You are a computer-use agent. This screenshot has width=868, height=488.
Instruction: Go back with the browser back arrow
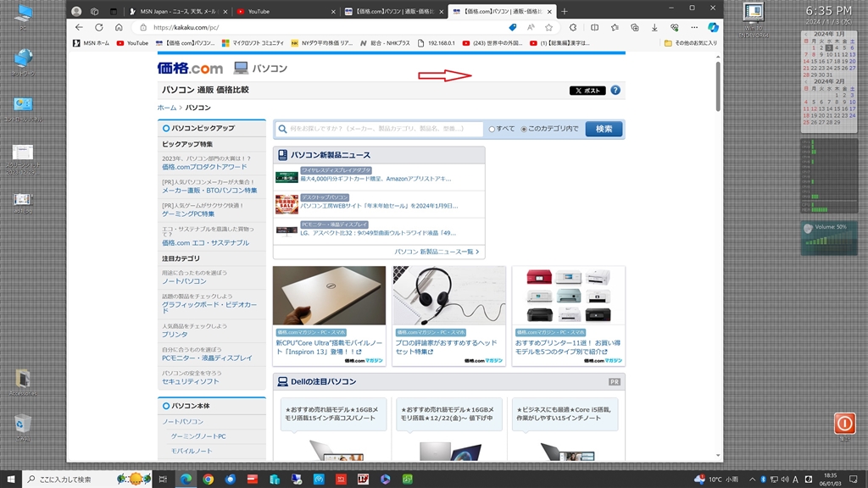click(x=79, y=27)
